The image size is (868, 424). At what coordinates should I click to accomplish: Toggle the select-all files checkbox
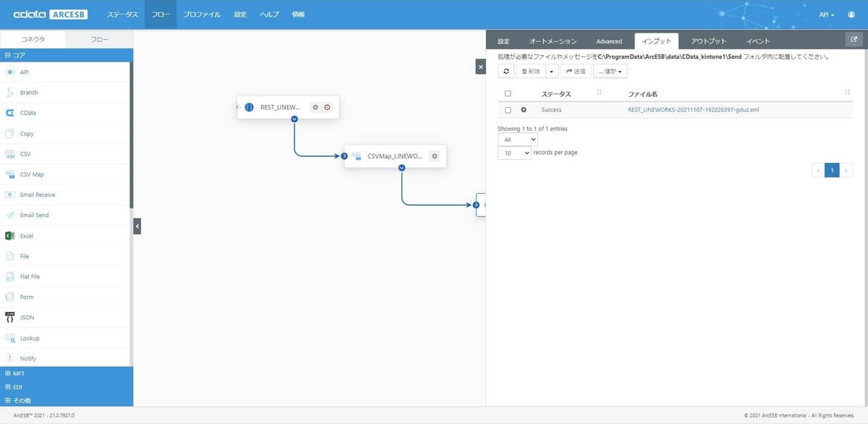[x=508, y=93]
